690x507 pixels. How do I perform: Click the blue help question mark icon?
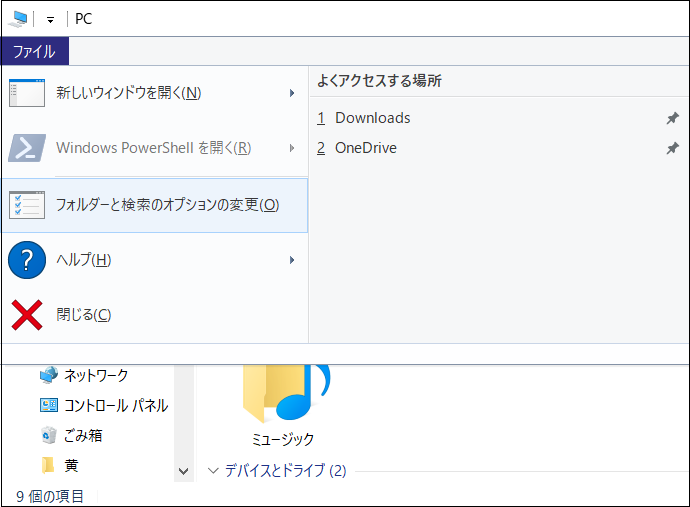pos(27,260)
